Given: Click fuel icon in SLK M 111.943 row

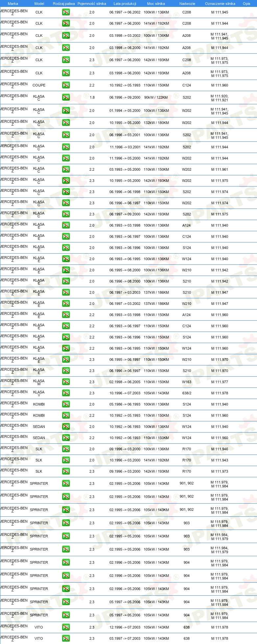Looking at the screenshot, I should pyautogui.click(x=66, y=460).
